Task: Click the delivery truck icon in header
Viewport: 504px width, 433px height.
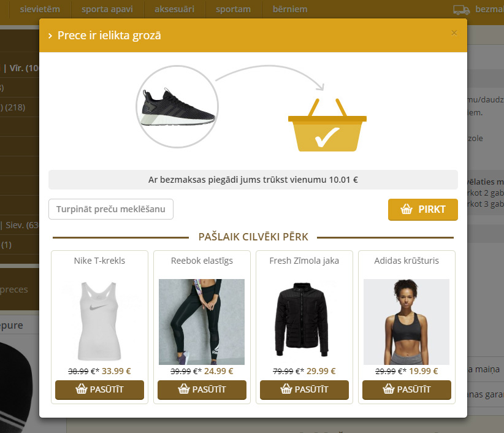Action: (x=461, y=10)
